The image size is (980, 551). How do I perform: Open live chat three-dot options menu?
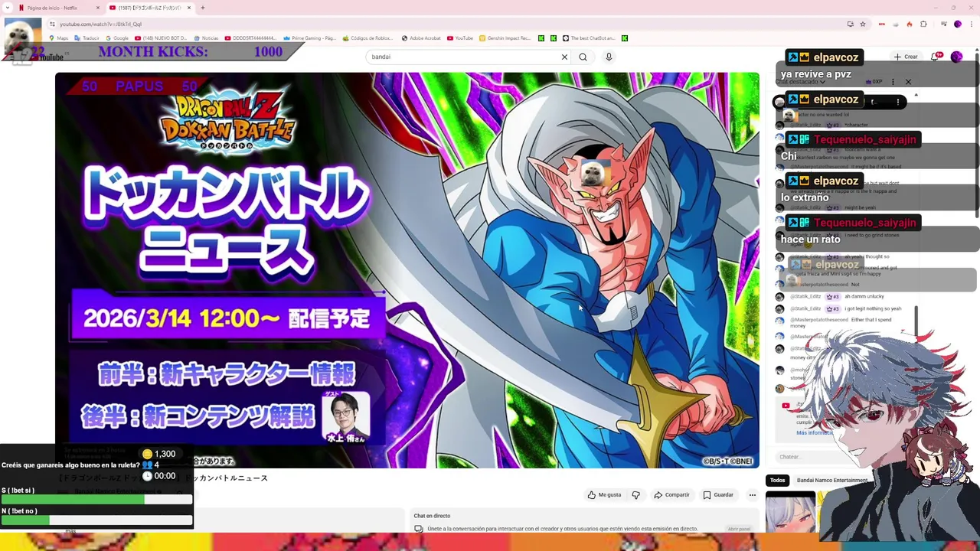(893, 82)
